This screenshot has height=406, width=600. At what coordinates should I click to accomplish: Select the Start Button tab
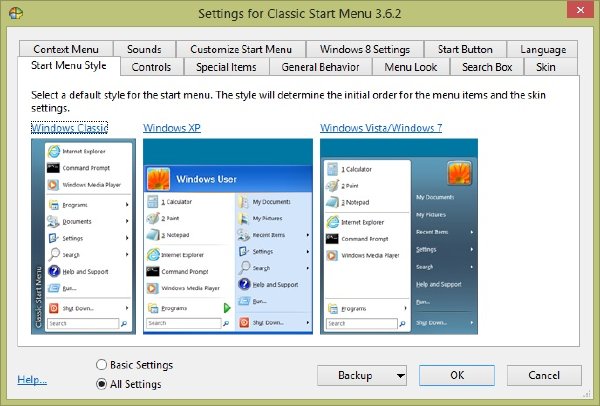(x=465, y=49)
